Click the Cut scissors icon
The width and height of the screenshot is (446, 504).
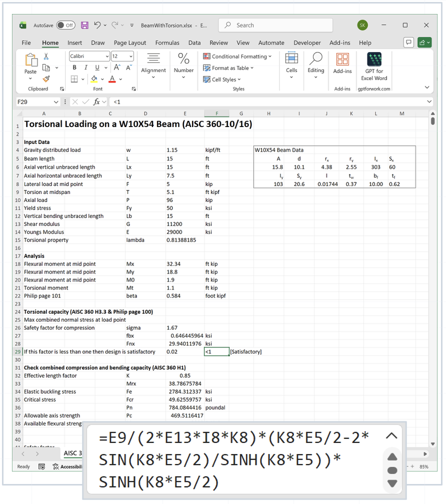pyautogui.click(x=46, y=56)
